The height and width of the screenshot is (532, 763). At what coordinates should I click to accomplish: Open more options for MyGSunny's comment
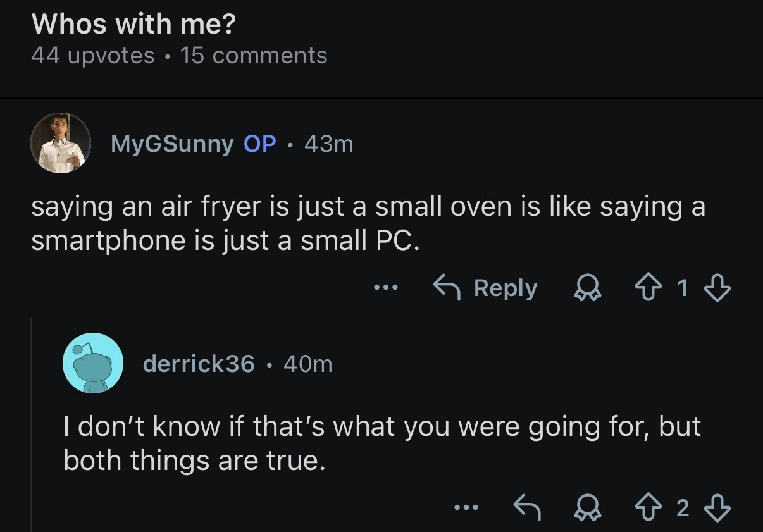tap(385, 288)
